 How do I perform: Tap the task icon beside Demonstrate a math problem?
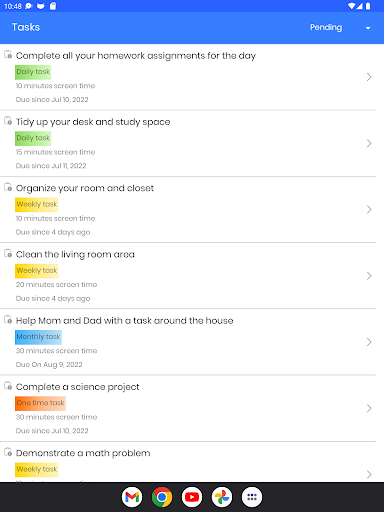(8, 452)
